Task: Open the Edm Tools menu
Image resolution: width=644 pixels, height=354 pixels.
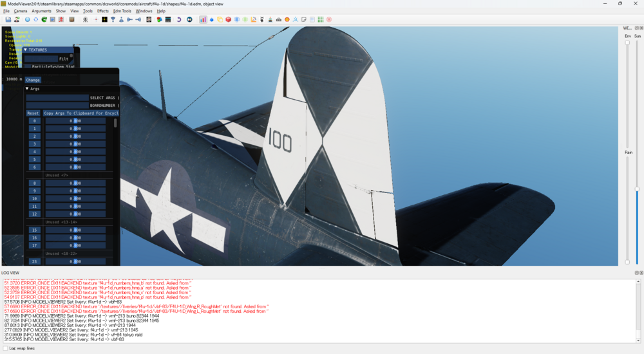Action: 122,11
